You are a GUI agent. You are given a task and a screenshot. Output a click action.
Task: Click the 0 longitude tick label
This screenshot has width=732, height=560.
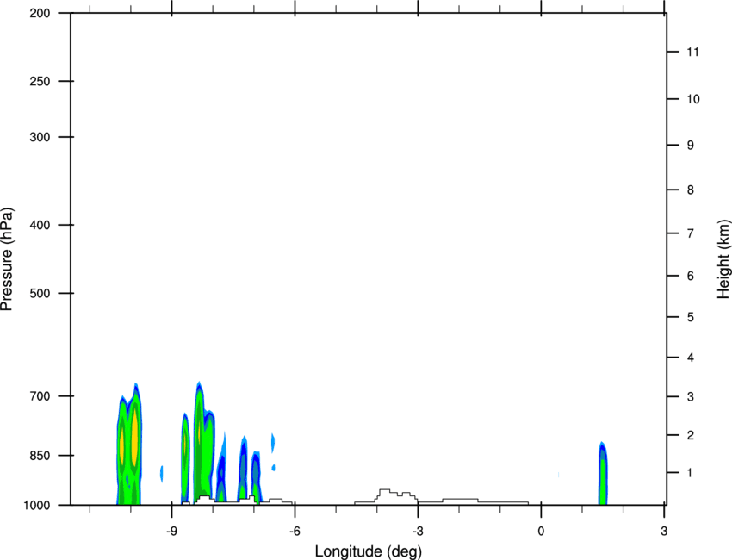click(x=541, y=532)
